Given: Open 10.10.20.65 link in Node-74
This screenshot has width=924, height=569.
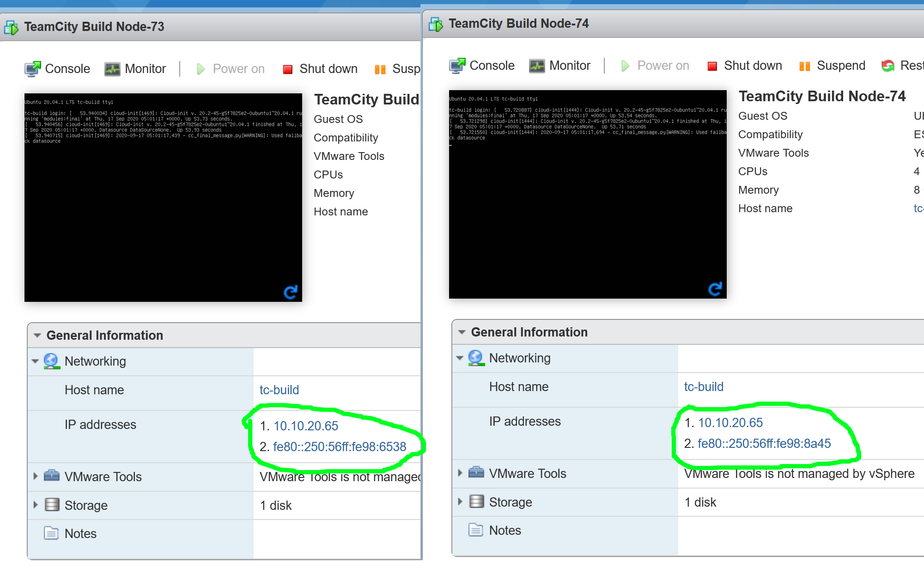Looking at the screenshot, I should [x=730, y=423].
